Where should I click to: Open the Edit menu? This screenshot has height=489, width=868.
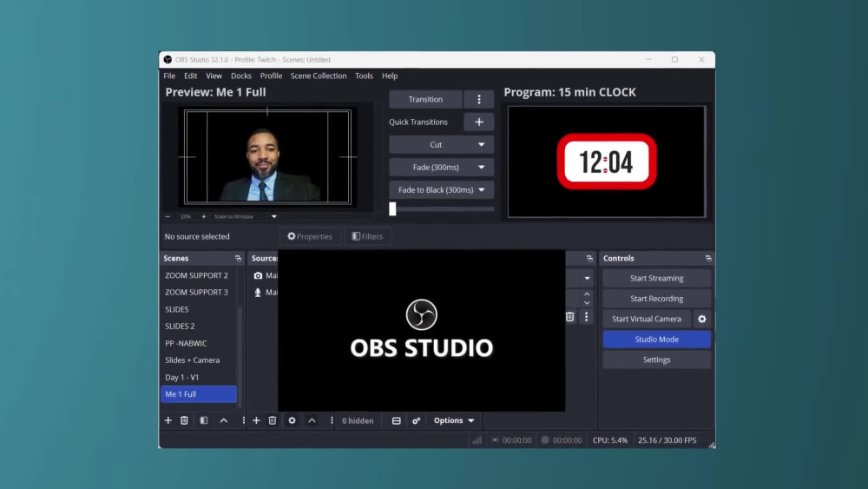tap(190, 76)
